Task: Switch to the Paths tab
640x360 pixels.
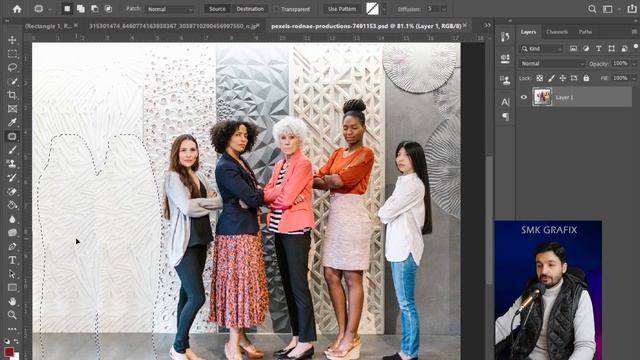Action: [585, 32]
